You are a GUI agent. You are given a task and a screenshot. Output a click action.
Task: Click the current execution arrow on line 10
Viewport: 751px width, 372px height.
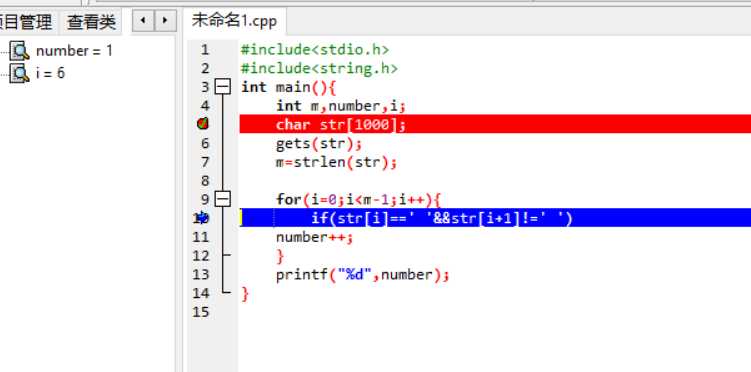click(203, 218)
